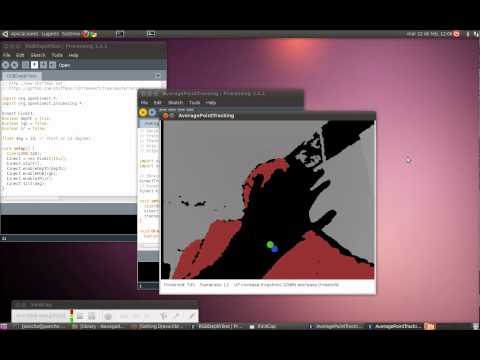
Task: Open Edit menu in RGBDepthTest window
Action: click(20, 55)
